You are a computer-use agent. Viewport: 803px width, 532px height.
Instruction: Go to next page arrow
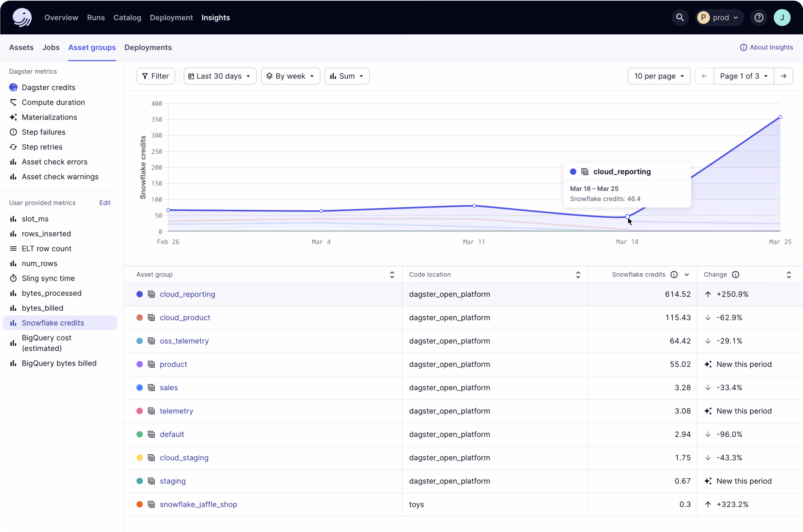(783, 76)
